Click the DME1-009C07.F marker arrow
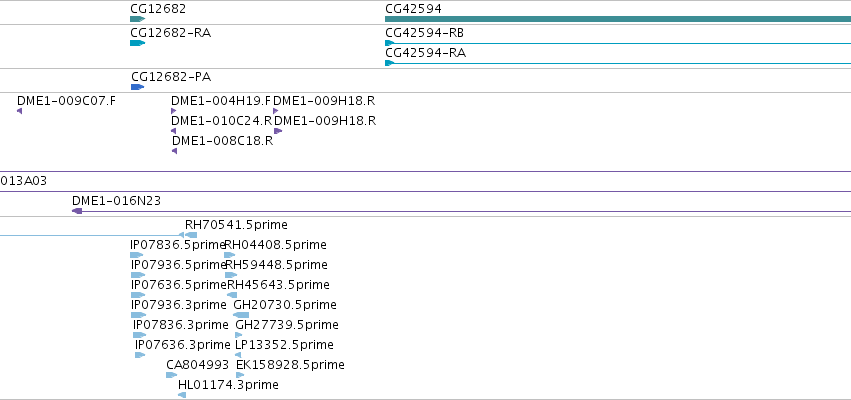Screen dimensions: 851x400 [x=20, y=111]
